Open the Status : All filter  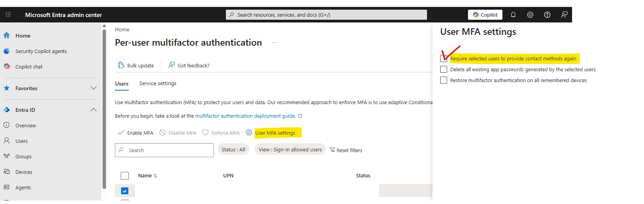tap(233, 149)
